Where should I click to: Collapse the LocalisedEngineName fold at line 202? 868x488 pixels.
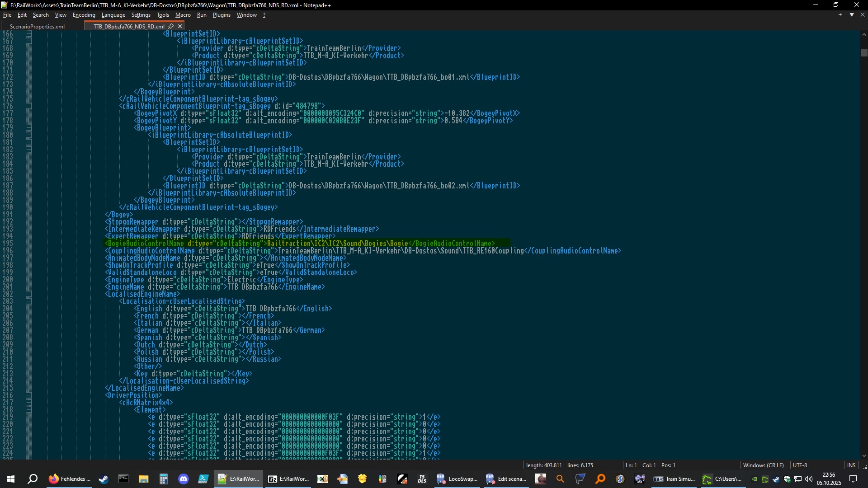click(x=29, y=294)
